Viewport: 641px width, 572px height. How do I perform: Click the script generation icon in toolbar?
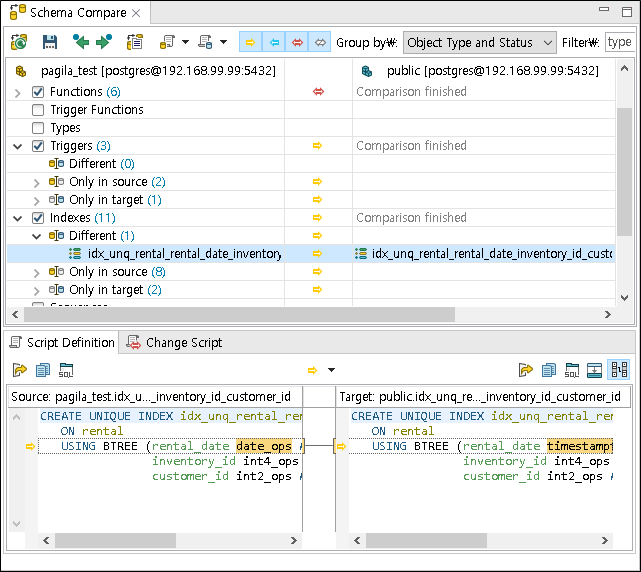coord(167,42)
